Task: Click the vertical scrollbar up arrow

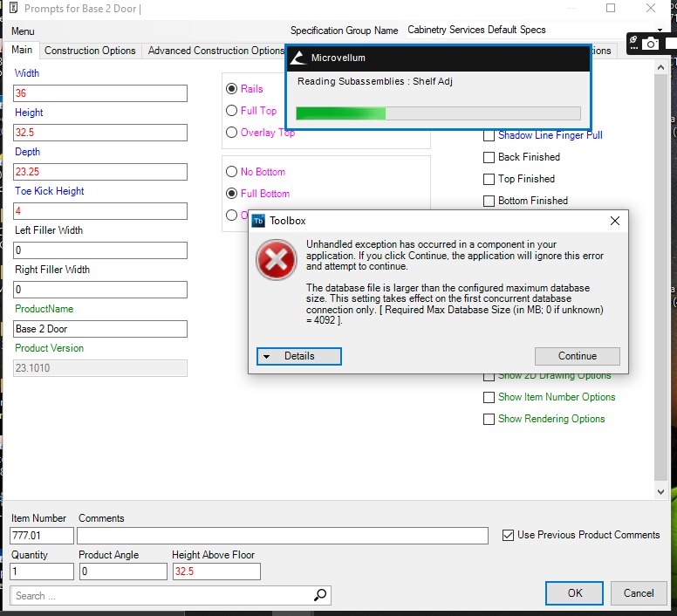Action: (660, 67)
